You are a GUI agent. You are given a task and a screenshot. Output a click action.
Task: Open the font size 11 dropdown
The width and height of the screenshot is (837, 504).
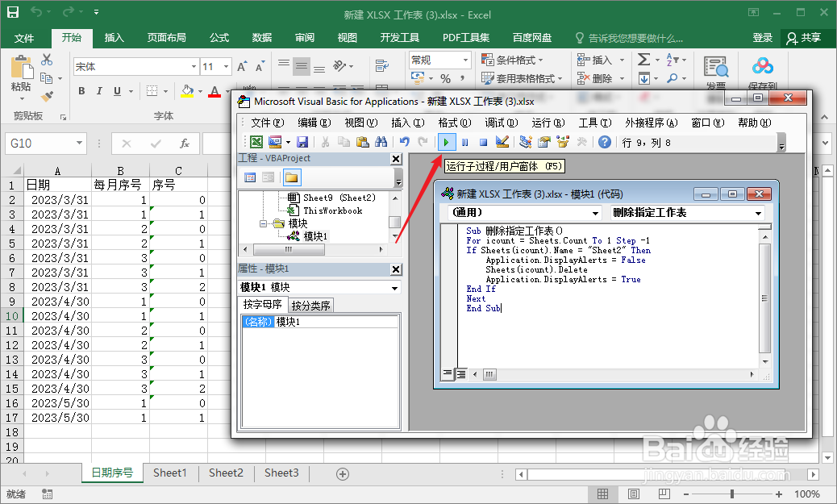click(227, 67)
